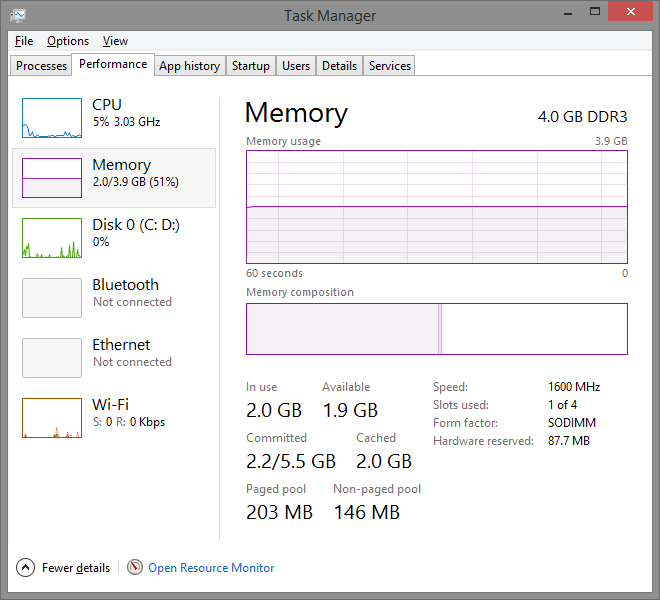Click the Open Resource Monitor link
The width and height of the screenshot is (660, 600).
coord(211,568)
